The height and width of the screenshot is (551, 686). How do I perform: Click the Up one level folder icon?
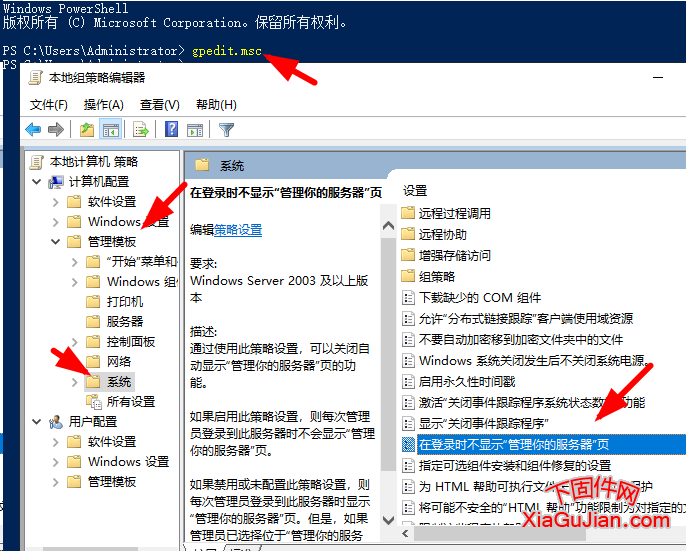click(x=87, y=130)
